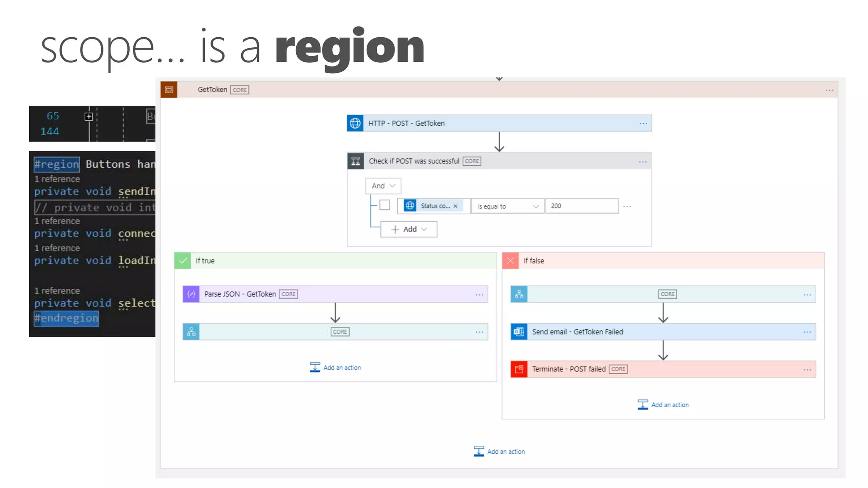Click the condition icon on Check if POST
This screenshot has width=868, height=488.
(356, 161)
